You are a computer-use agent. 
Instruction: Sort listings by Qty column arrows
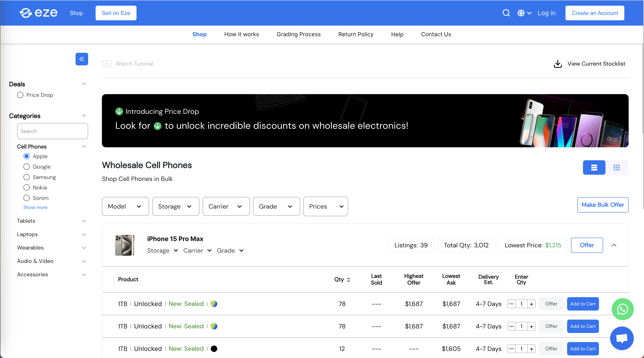[x=349, y=280]
